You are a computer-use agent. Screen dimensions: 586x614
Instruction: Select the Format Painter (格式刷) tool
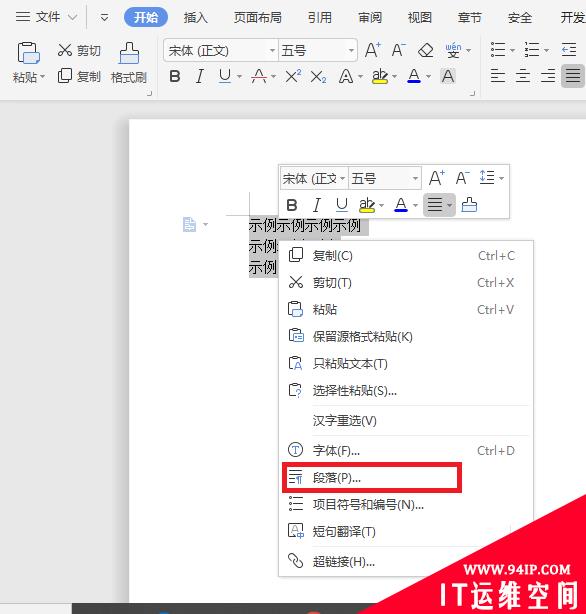[129, 63]
